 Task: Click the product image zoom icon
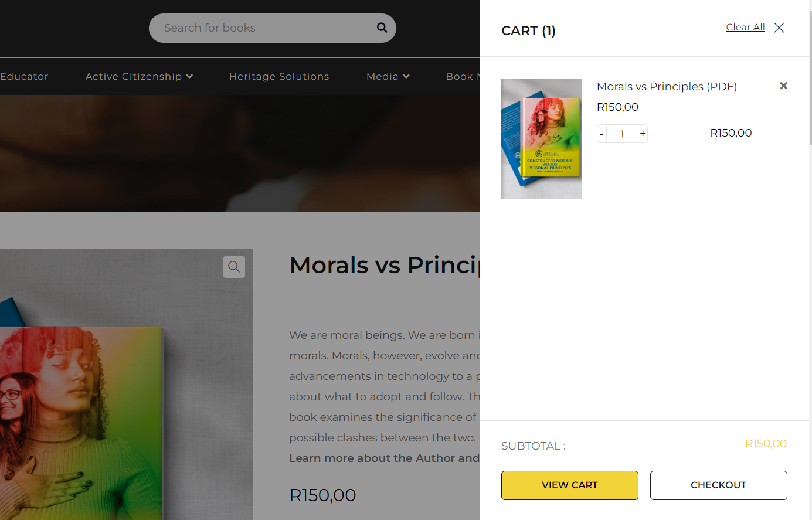(x=234, y=267)
